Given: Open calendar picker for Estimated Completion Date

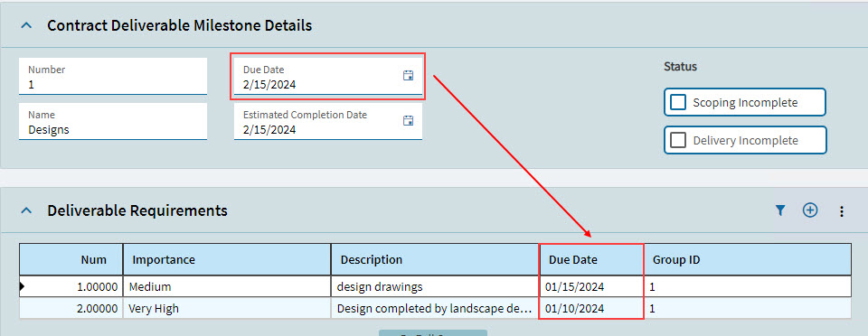Looking at the screenshot, I should tap(408, 120).
